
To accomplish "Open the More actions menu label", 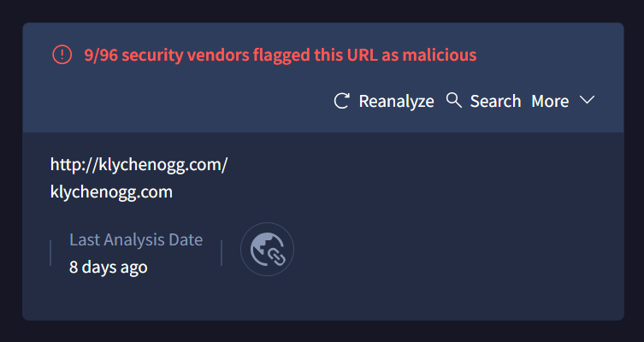I will pos(550,101).
